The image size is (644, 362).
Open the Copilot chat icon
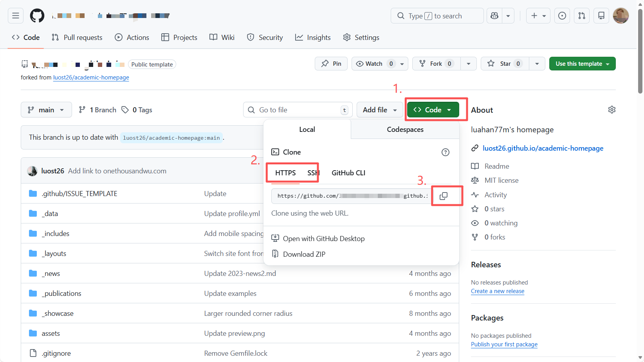pyautogui.click(x=494, y=16)
